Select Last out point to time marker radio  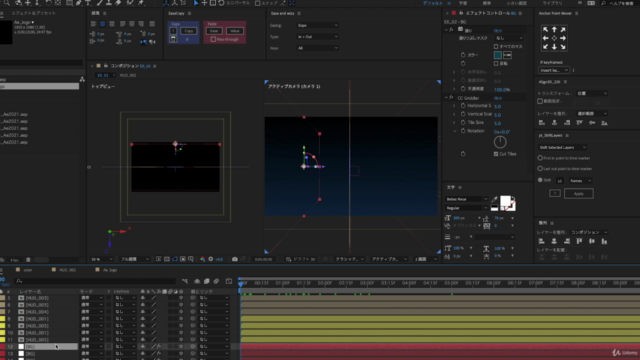click(540, 169)
